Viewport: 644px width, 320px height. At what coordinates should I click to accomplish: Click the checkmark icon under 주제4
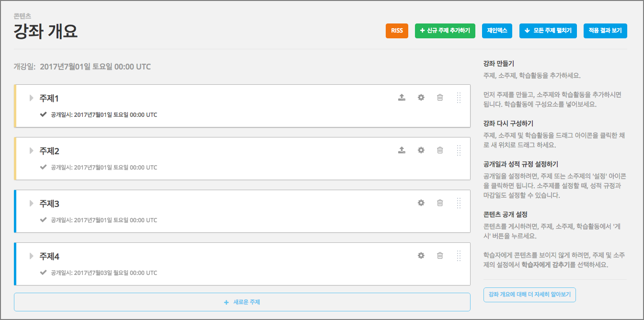(44, 273)
